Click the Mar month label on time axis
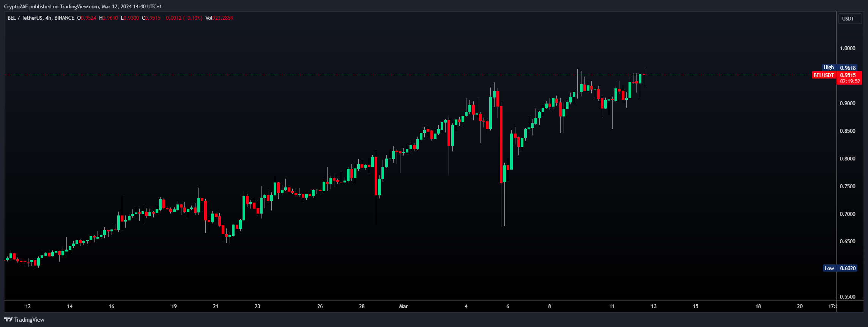 [403, 306]
